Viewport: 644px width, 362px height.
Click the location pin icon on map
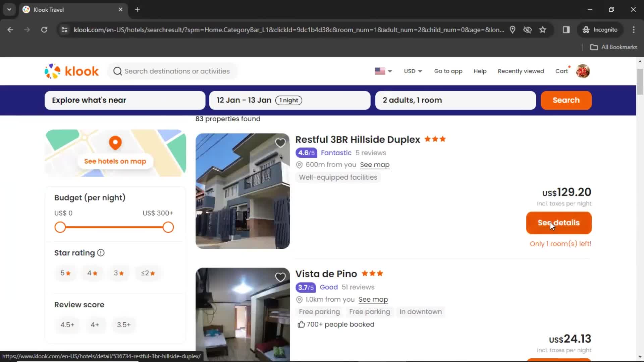point(115,142)
